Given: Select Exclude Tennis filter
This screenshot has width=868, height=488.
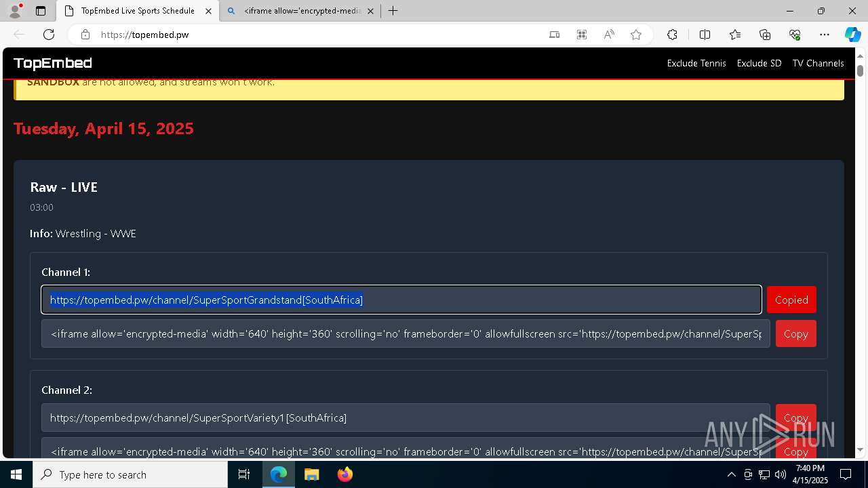Looking at the screenshot, I should 696,63.
